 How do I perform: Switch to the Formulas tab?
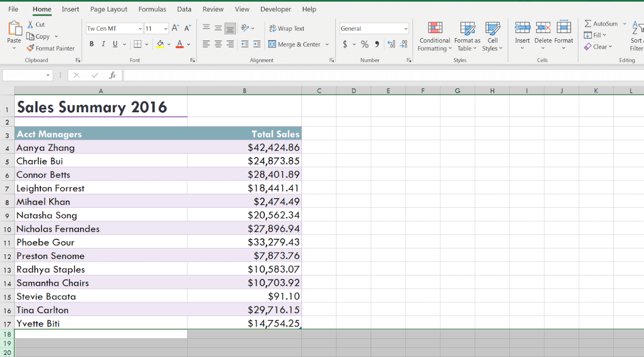[152, 9]
